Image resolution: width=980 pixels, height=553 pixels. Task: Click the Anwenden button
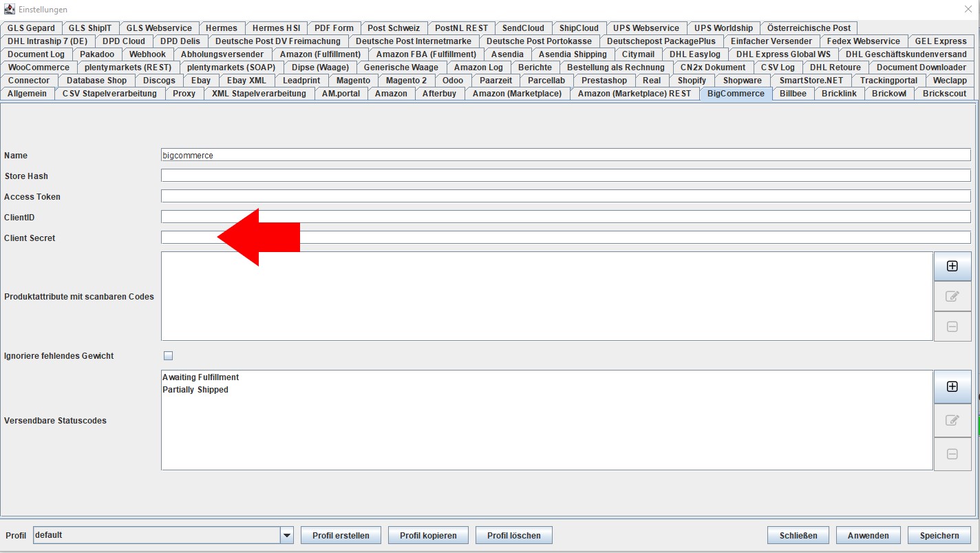(x=868, y=535)
